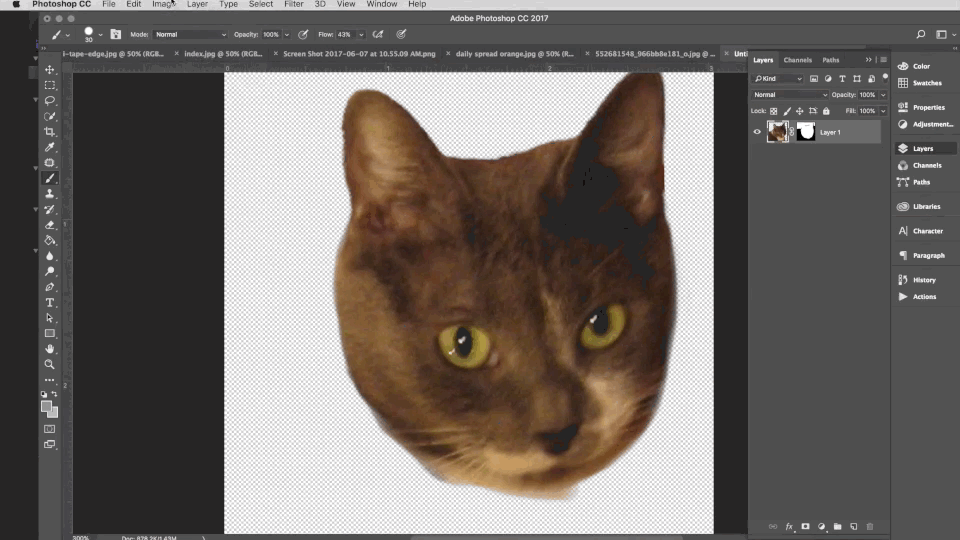Select the Type tool
Image resolution: width=960 pixels, height=540 pixels.
50,302
